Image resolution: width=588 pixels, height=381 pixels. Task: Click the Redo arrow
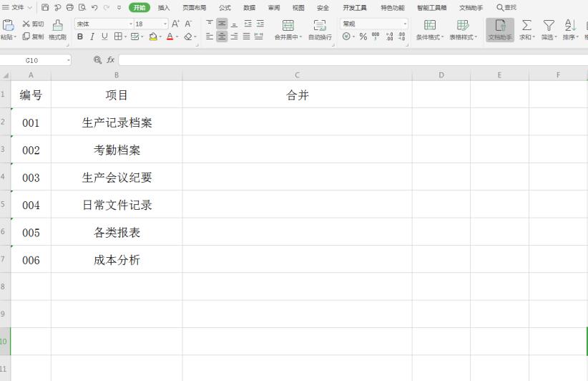click(x=107, y=7)
